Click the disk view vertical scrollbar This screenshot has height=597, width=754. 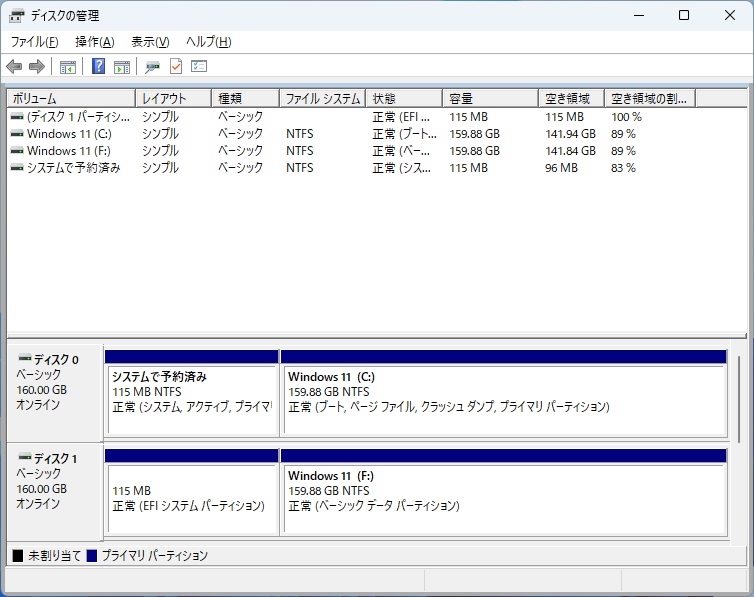[x=739, y=399]
